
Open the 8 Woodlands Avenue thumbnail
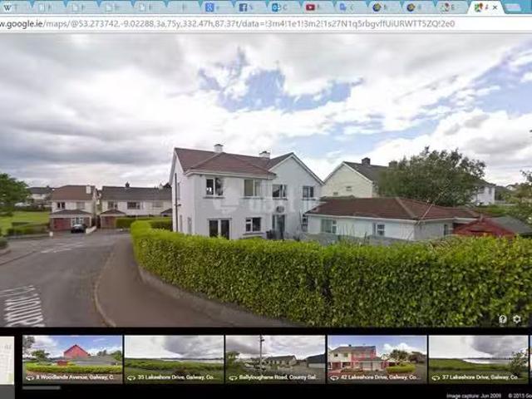(72, 359)
